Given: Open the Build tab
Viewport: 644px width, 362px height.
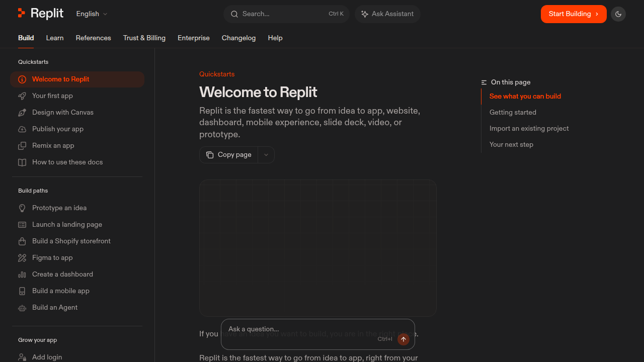Looking at the screenshot, I should coord(26,38).
